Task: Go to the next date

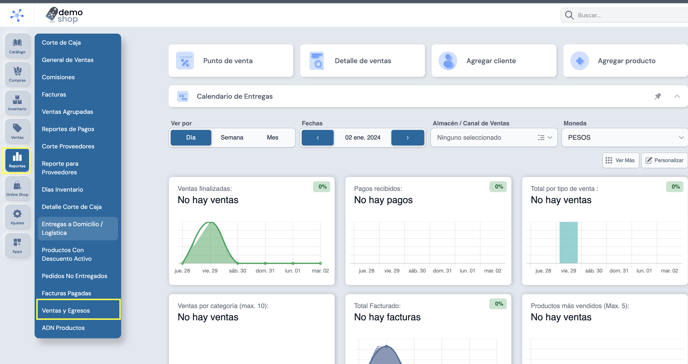Action: point(408,138)
